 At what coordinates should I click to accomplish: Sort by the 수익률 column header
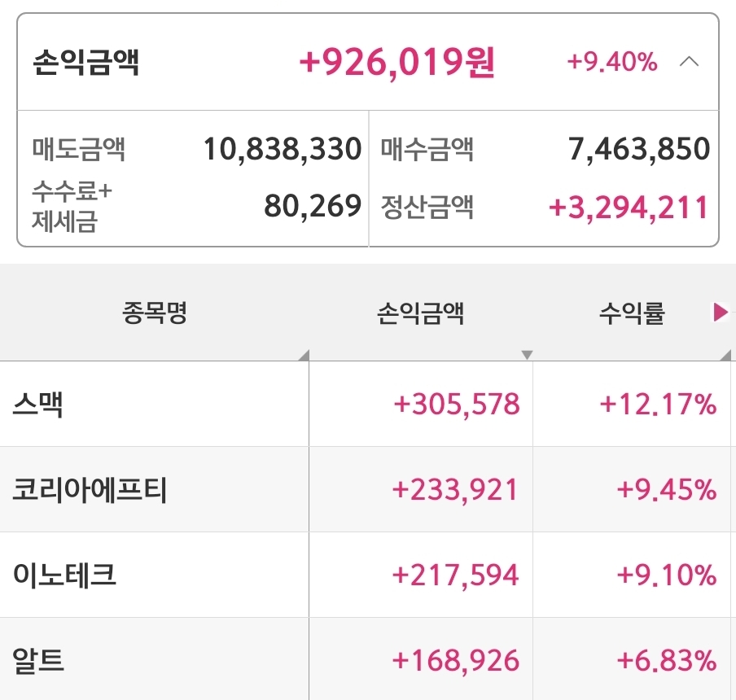click(x=632, y=313)
